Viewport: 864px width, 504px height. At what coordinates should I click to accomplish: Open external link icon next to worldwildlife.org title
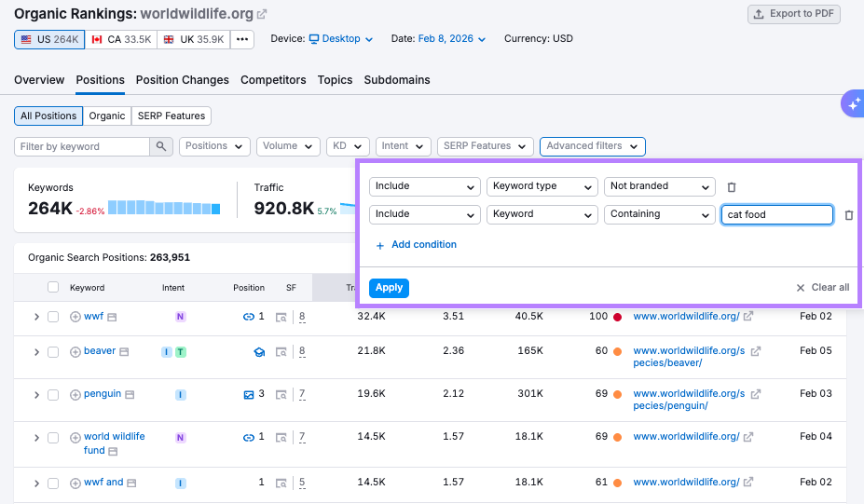tap(262, 14)
